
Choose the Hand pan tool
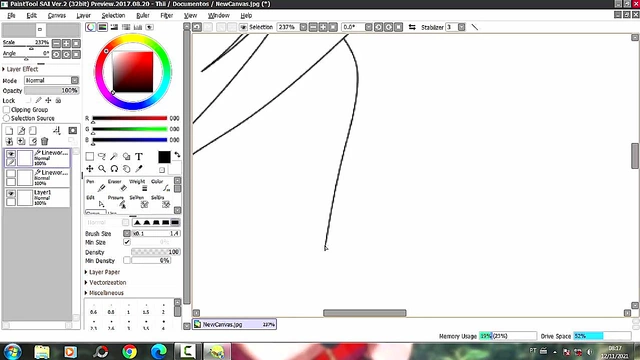click(127, 169)
